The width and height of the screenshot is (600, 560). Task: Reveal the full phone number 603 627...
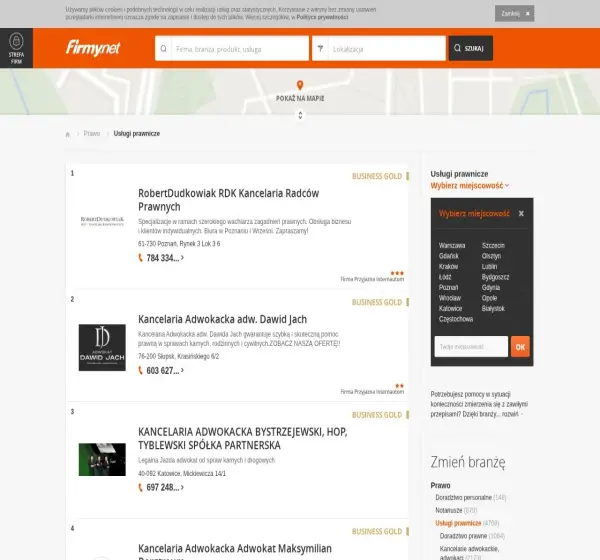(x=165, y=371)
